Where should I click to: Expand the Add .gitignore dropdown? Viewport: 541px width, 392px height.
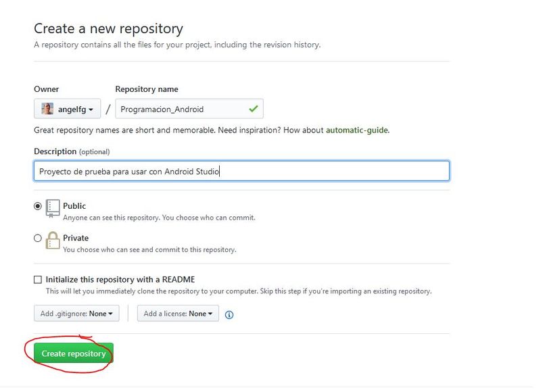[x=76, y=314]
